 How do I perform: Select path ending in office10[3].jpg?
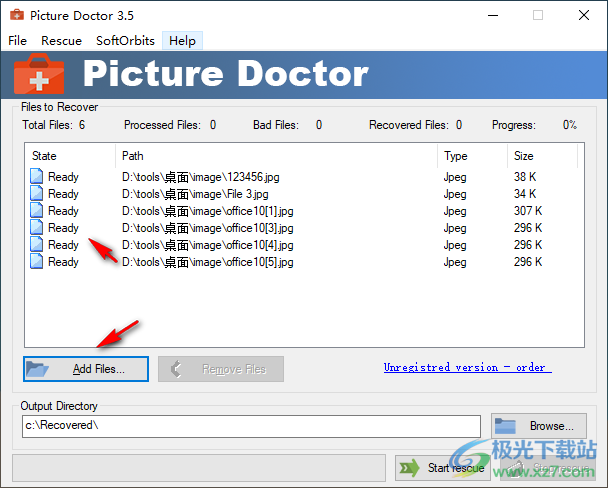click(207, 228)
